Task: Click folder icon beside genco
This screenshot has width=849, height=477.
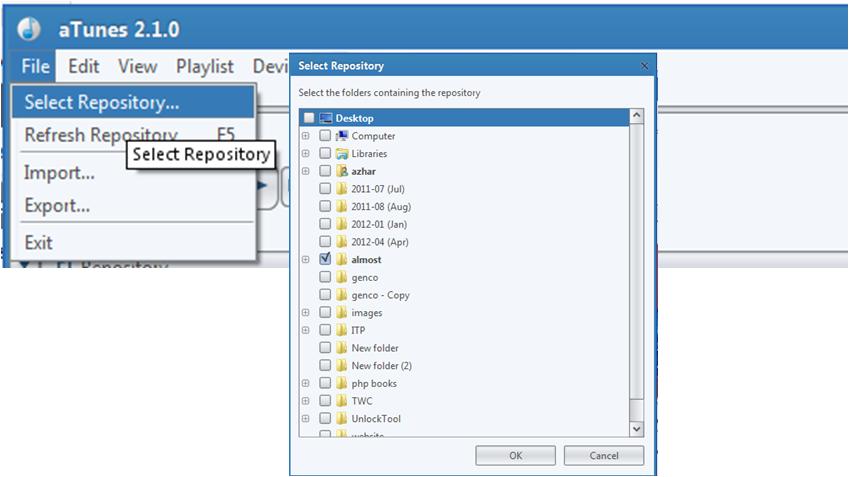Action: coord(342,277)
